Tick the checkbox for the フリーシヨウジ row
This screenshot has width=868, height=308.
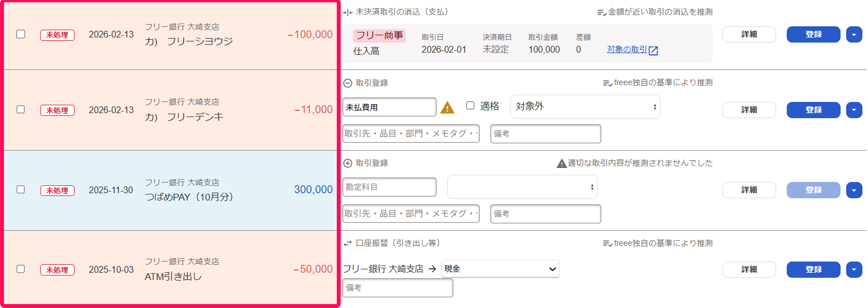(x=21, y=34)
